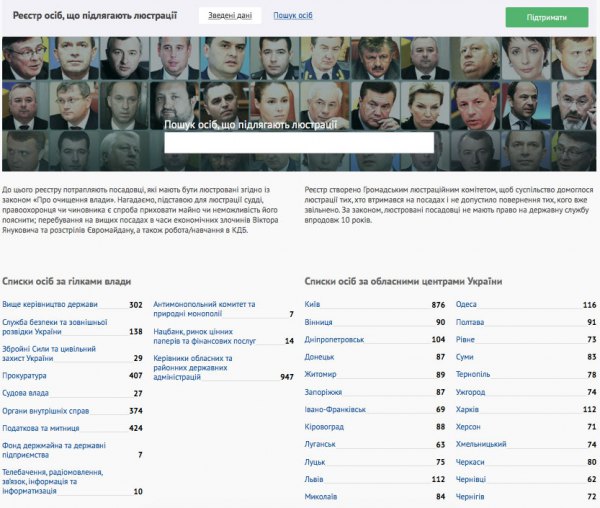Click the Івано-Франківськ city link
The height and width of the screenshot is (508, 600).
coord(335,409)
